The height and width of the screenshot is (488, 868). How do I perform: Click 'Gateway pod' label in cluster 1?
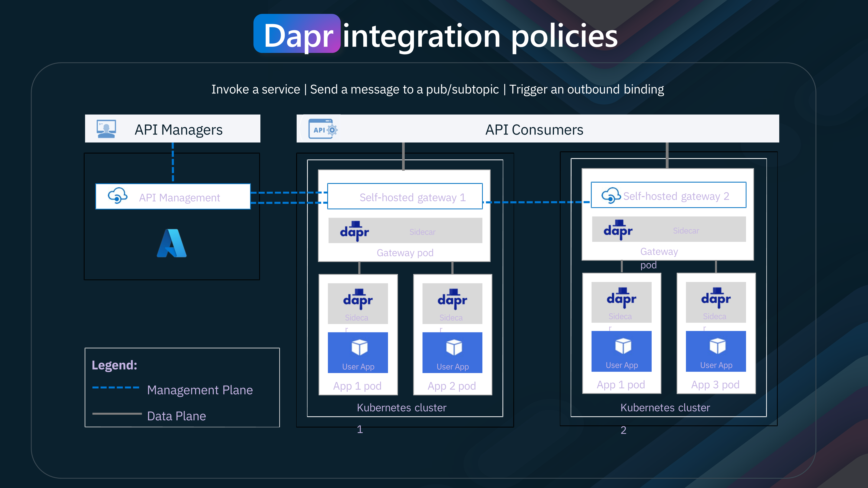405,253
